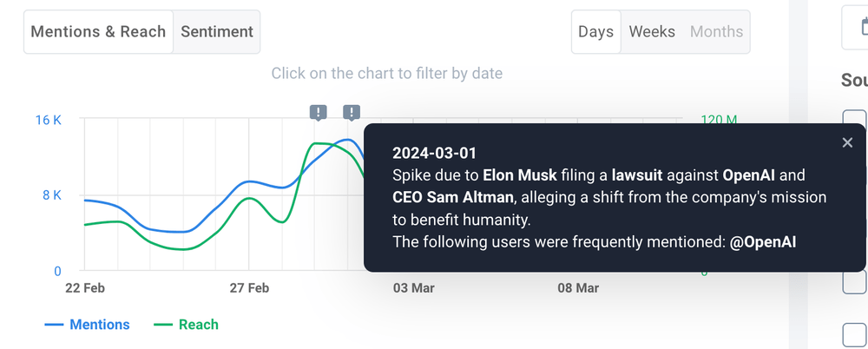Click the left spike alert marker icon

click(x=319, y=112)
